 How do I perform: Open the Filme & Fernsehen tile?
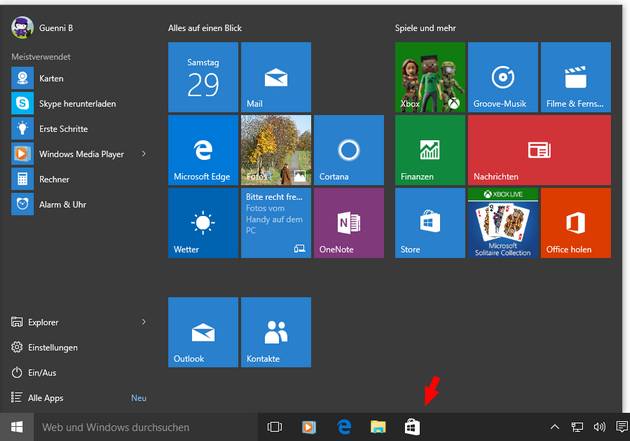(576, 77)
